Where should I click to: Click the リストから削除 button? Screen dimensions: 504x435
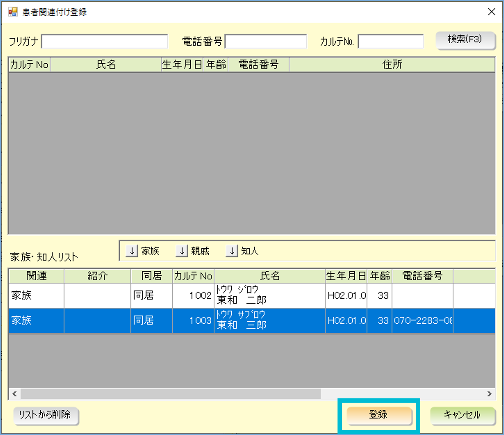pos(46,415)
